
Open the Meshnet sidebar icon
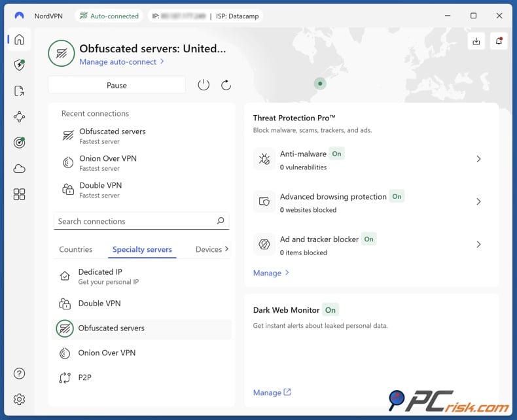[x=19, y=116]
